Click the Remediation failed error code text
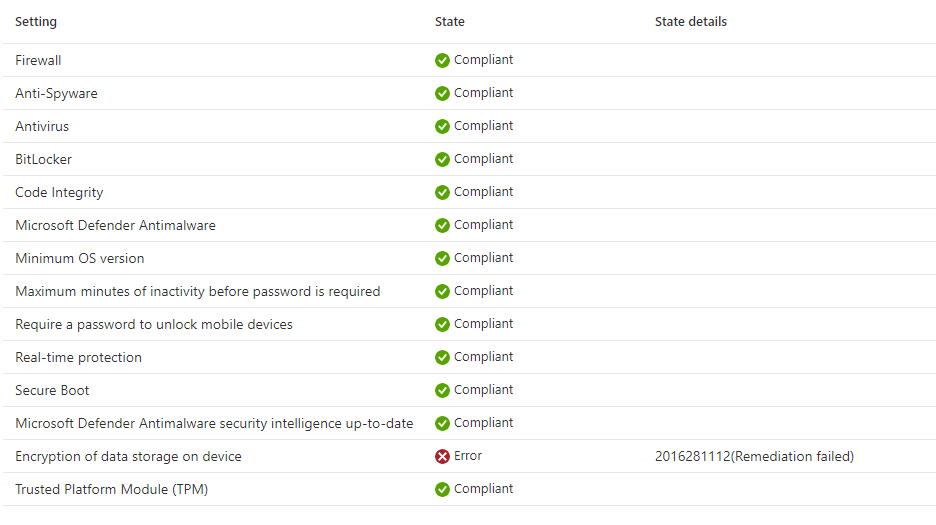 (x=755, y=456)
